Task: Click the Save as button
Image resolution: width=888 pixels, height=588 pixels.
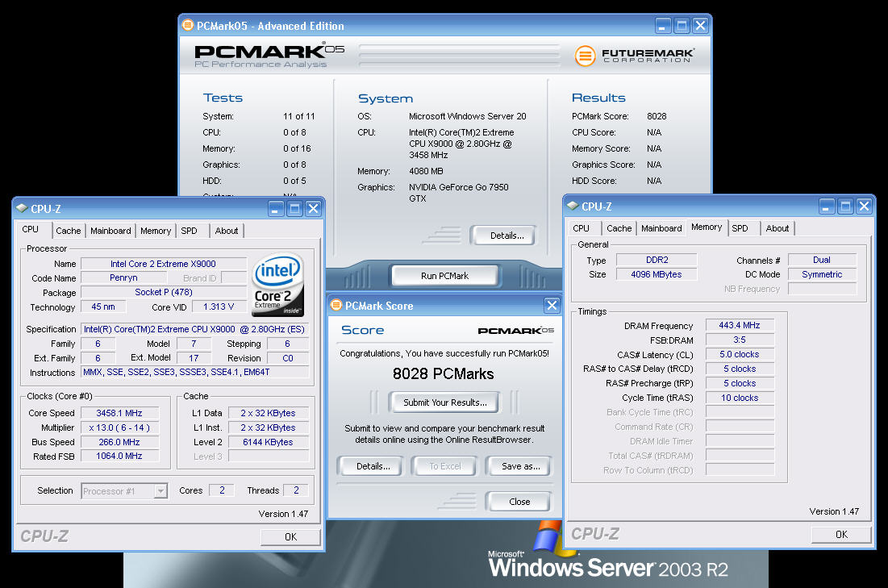Action: [x=520, y=466]
